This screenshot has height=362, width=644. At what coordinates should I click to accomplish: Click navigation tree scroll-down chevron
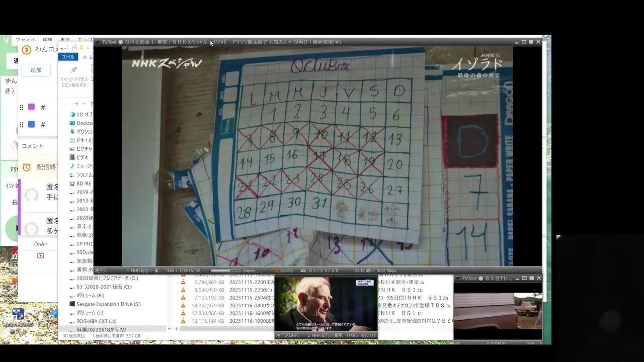[169, 329]
